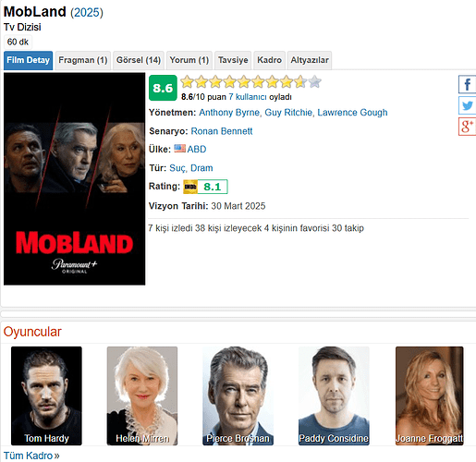
Task: Open director Guy Ritchie's page
Action: point(288,113)
